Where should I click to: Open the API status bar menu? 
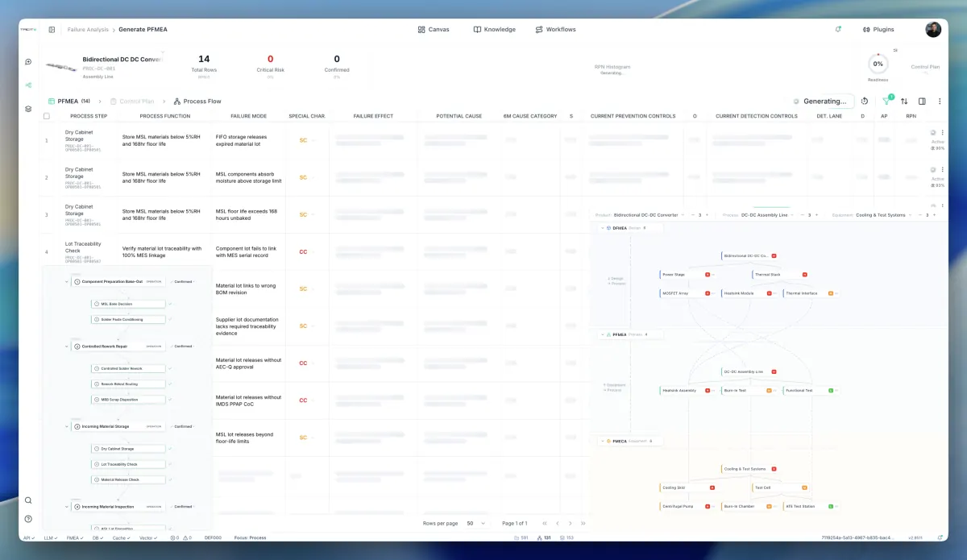(x=29, y=537)
